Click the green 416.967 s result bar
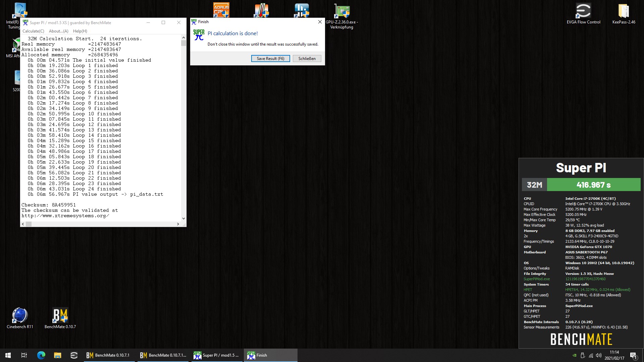This screenshot has height=362, width=644. click(x=593, y=185)
